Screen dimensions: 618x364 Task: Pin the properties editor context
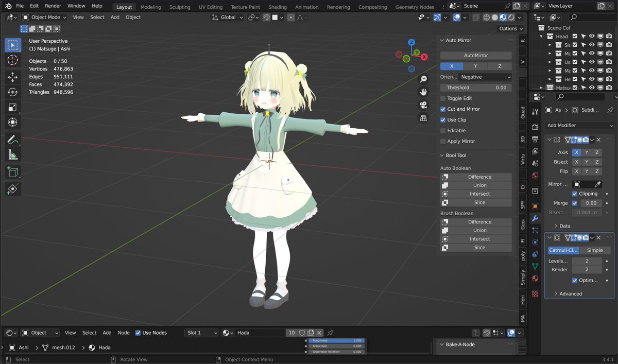[610, 110]
